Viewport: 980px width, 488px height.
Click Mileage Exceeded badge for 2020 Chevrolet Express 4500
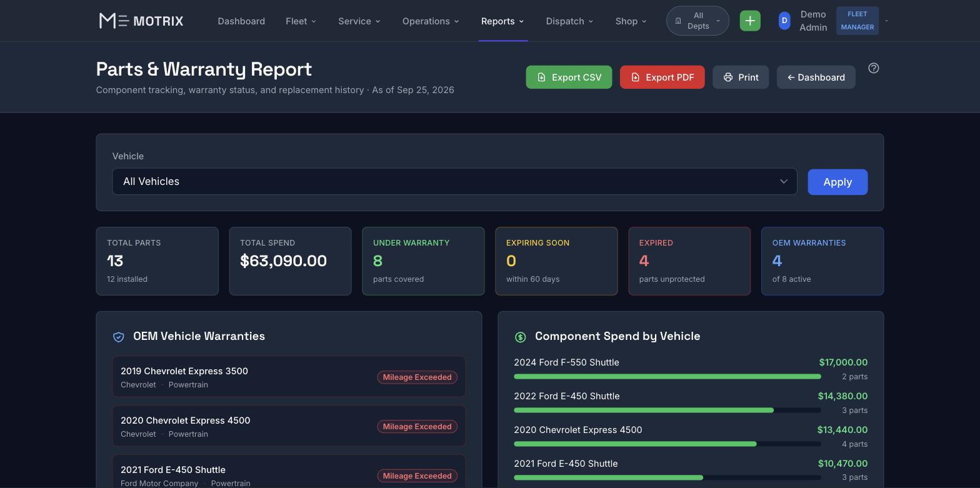click(417, 427)
